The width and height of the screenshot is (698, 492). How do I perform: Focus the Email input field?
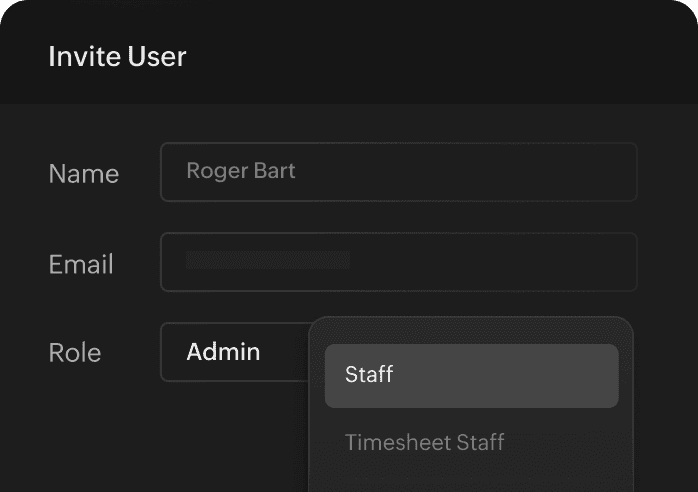coord(398,262)
